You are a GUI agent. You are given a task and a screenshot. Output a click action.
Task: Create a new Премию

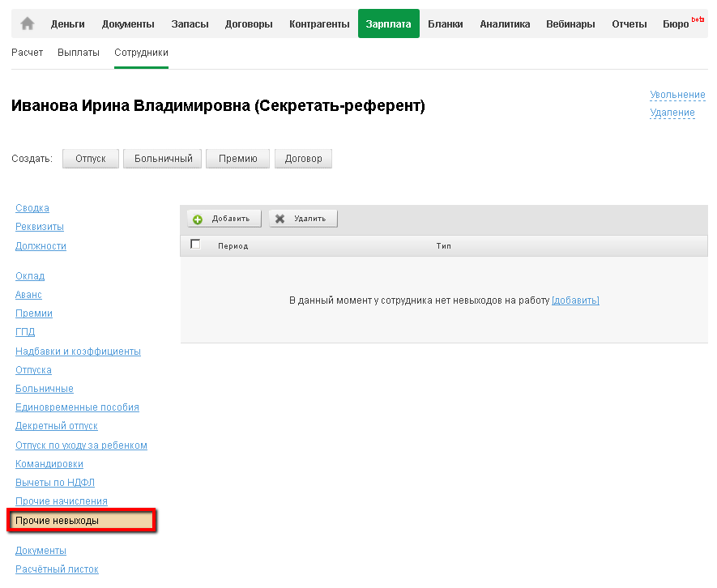(237, 159)
